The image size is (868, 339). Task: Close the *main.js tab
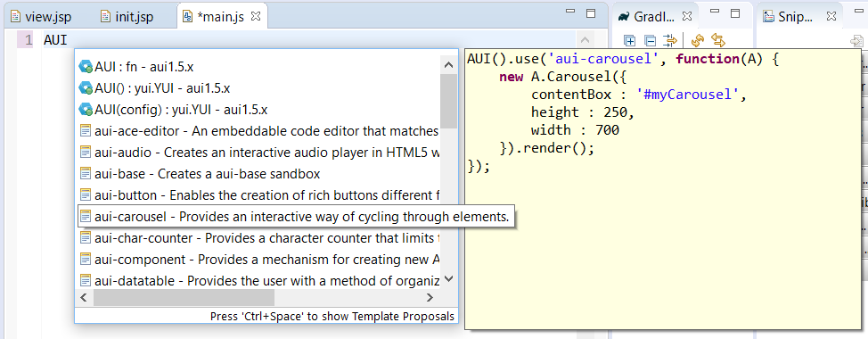(x=256, y=16)
